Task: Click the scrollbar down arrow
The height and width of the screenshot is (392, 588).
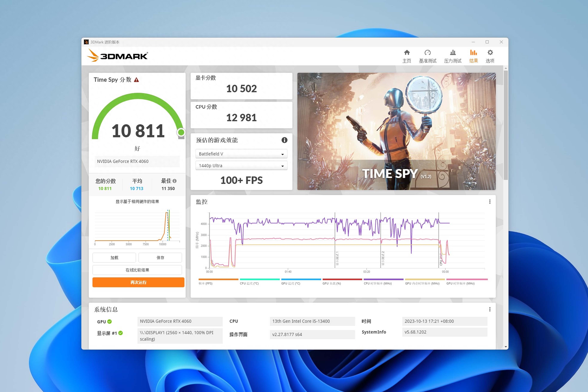Action: pos(506,347)
